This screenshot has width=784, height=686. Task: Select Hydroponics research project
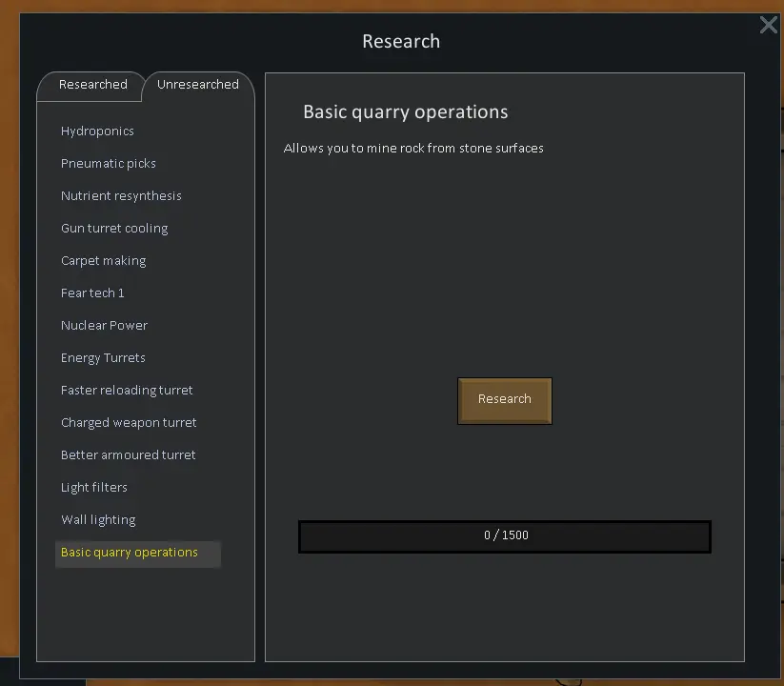97,131
